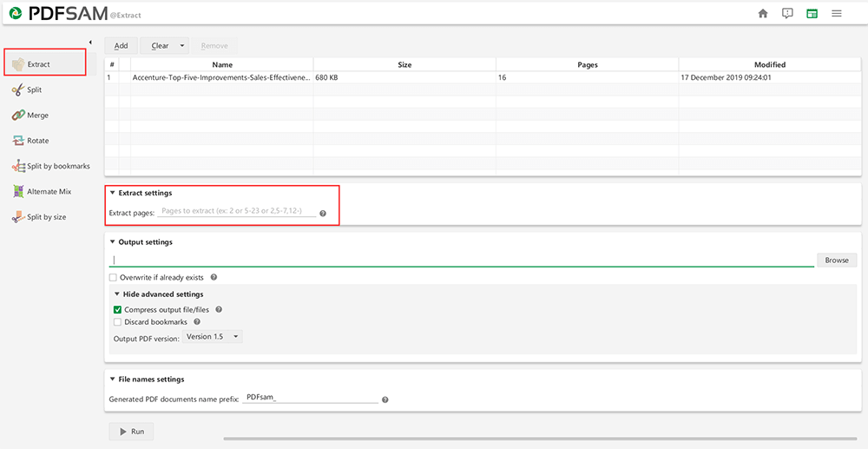Open the Clear button dropdown arrow
Viewport: 868px width, 449px height.
coord(182,46)
